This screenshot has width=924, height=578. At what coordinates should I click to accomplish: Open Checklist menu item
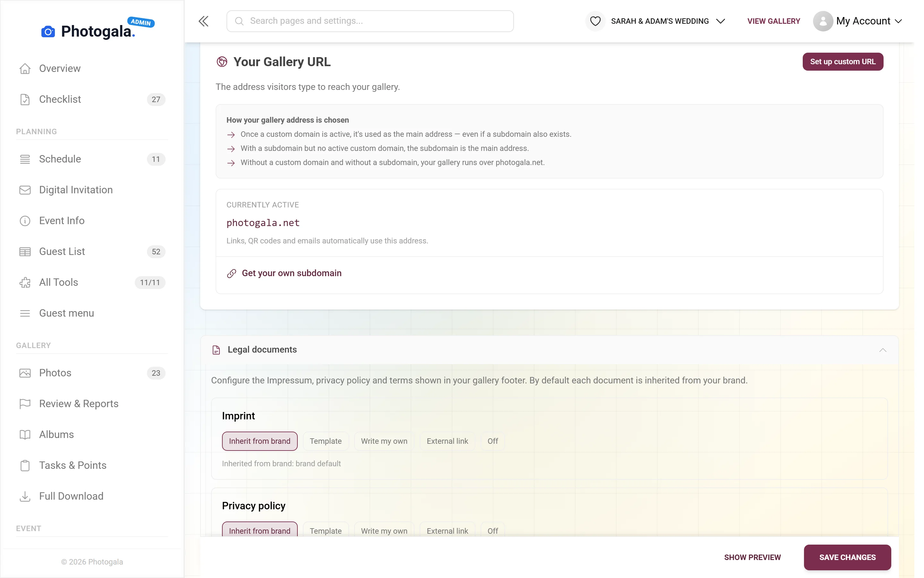92,100
